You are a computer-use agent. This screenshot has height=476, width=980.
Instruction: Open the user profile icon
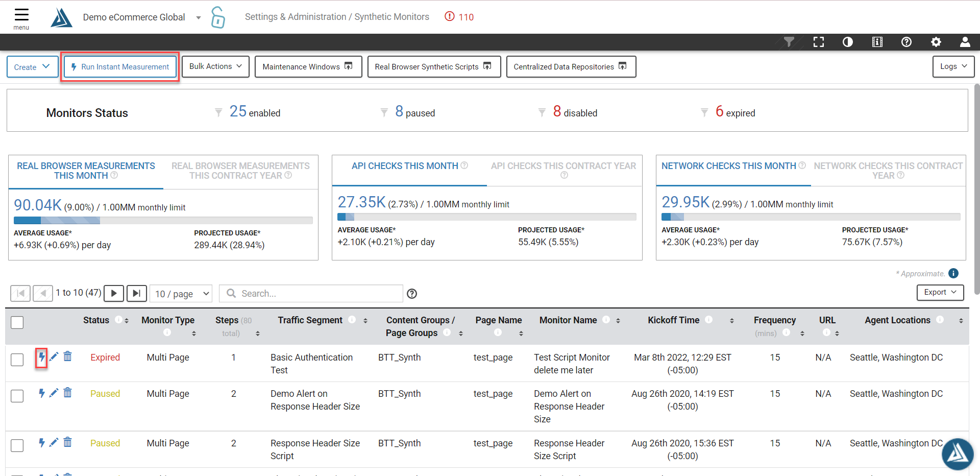tap(965, 42)
